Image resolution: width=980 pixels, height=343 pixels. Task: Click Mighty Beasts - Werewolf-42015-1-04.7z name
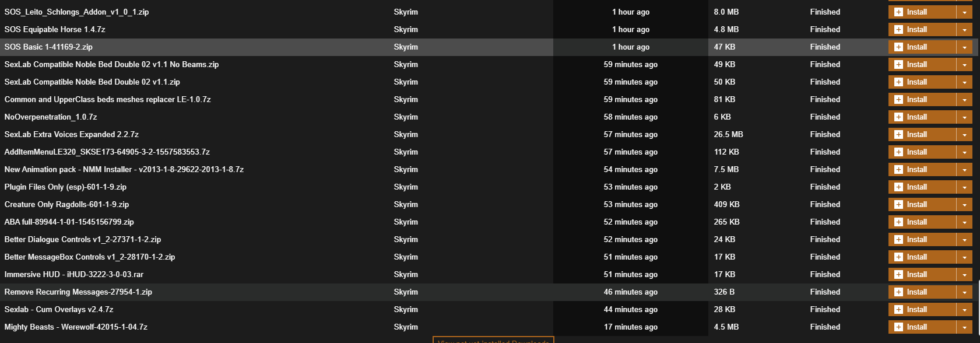(x=76, y=327)
